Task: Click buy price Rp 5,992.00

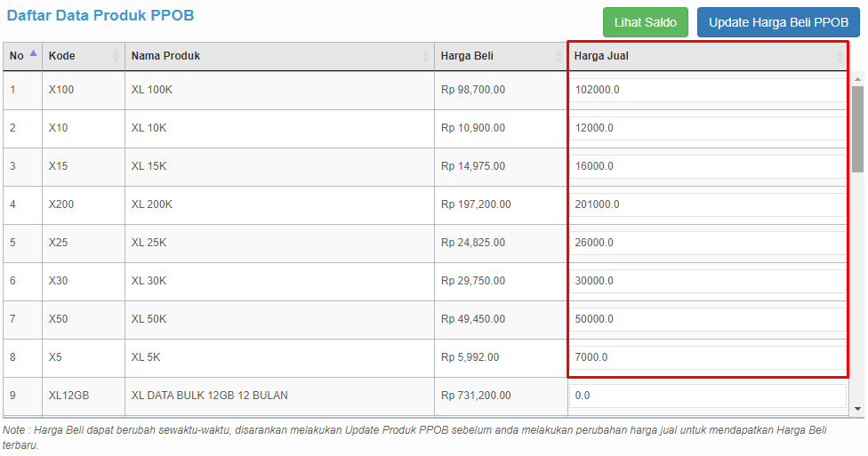Action: 470,357
